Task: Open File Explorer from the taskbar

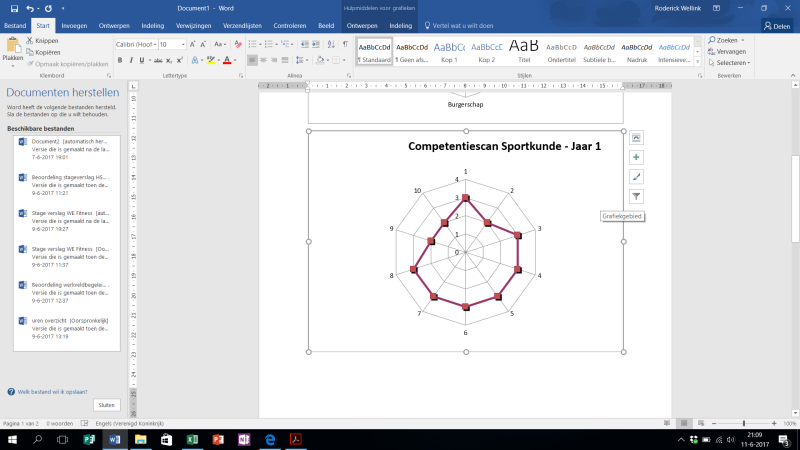Action: 140,439
